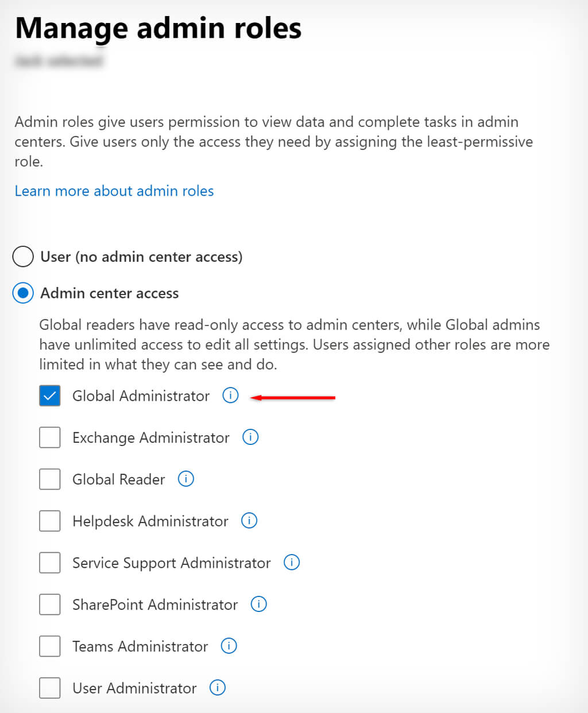Click info icon next to Global Administrator
This screenshot has height=713, width=588.
(x=230, y=396)
